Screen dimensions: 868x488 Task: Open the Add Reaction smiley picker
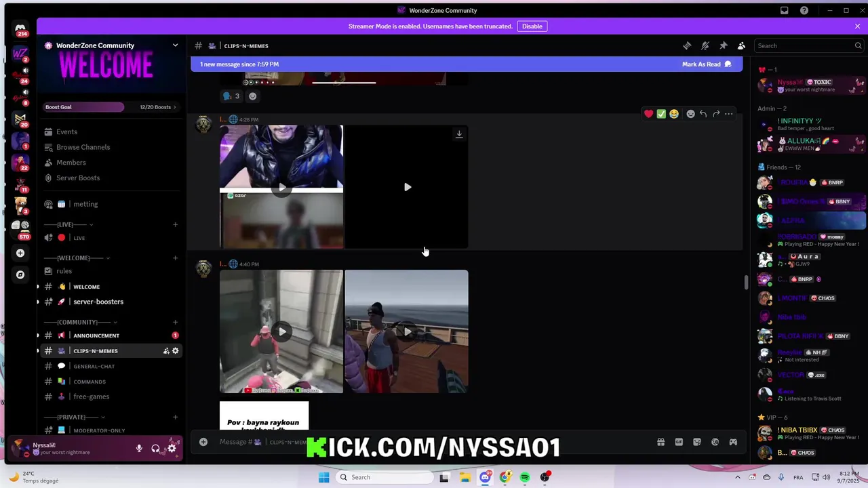pyautogui.click(x=690, y=114)
